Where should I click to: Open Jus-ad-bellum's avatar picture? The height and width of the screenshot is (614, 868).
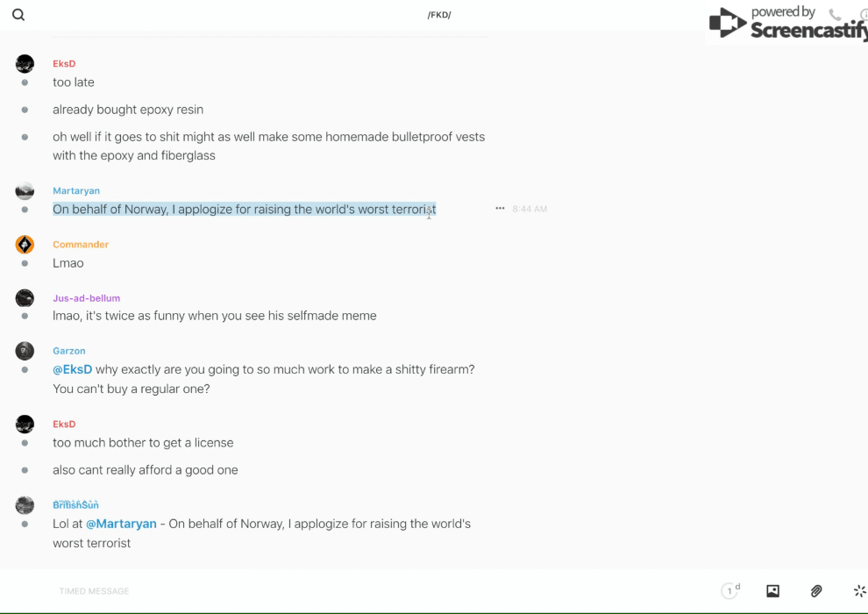click(25, 298)
